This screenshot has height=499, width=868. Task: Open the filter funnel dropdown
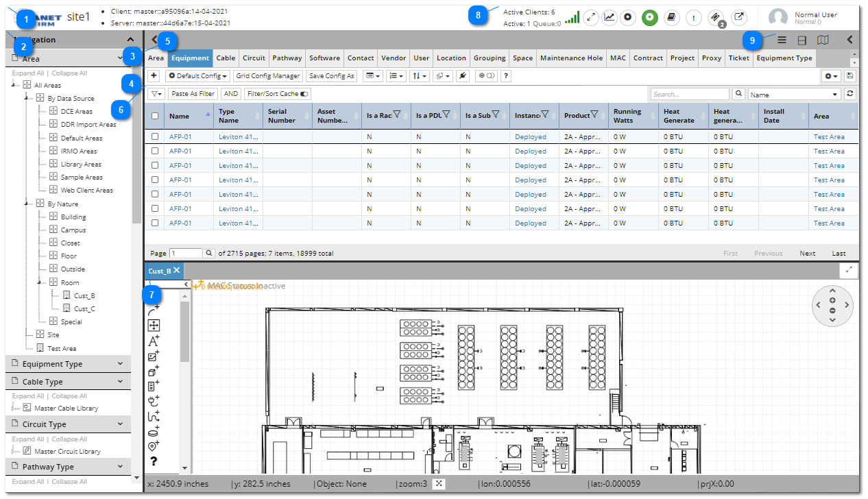156,94
